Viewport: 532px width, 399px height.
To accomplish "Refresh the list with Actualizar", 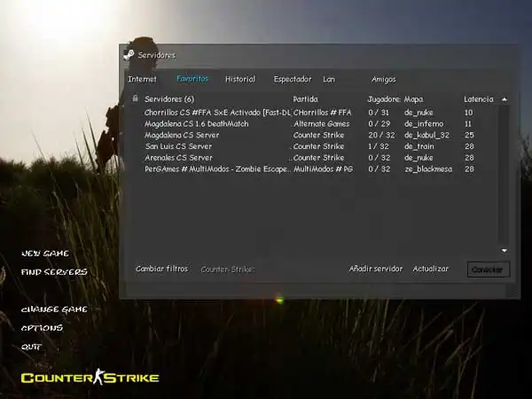I will click(x=430, y=269).
